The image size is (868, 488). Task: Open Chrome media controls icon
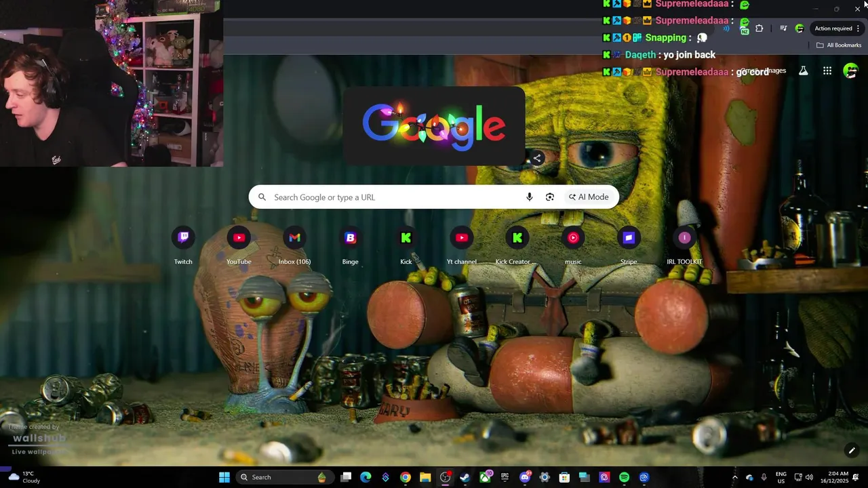pos(783,28)
